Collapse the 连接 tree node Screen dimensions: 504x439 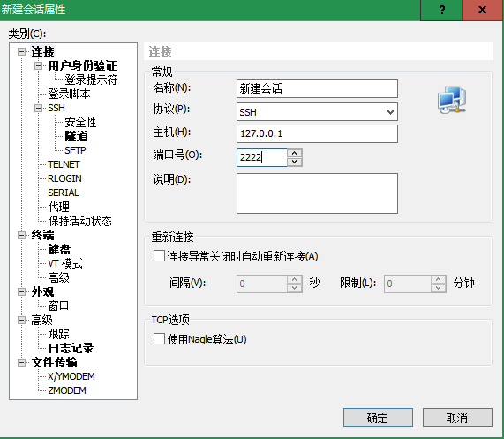(21, 51)
